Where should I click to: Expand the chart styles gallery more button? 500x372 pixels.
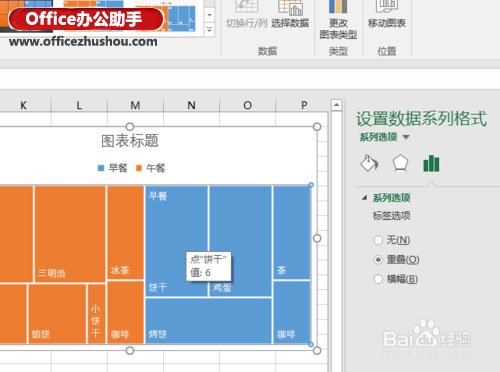point(209,30)
